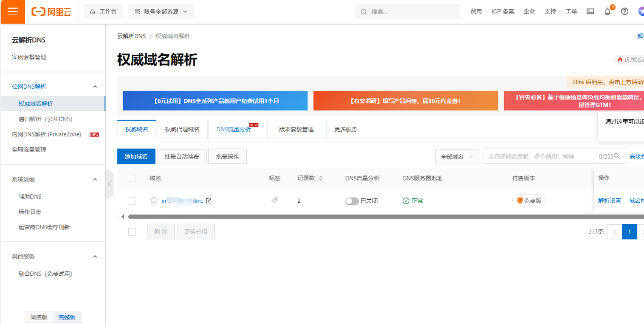Open the 全部域名 filter dropdown
The height and width of the screenshot is (325, 644).
coord(457,157)
